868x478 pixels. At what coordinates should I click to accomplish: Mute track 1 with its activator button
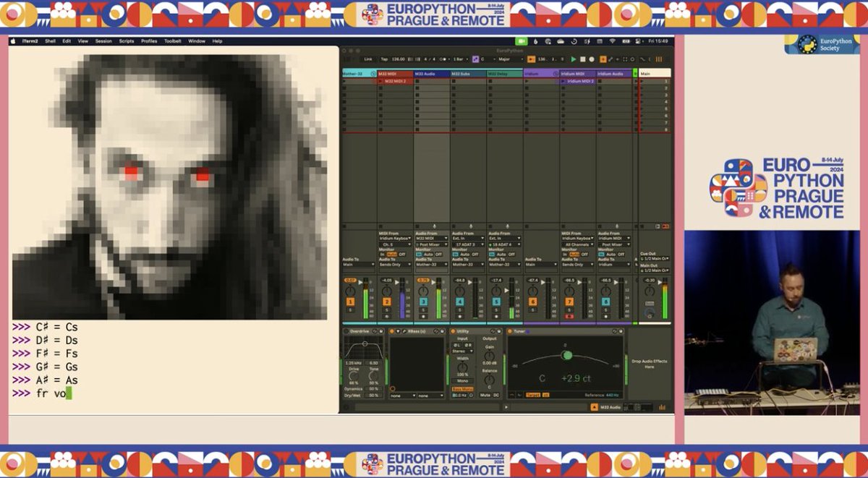pyautogui.click(x=350, y=302)
